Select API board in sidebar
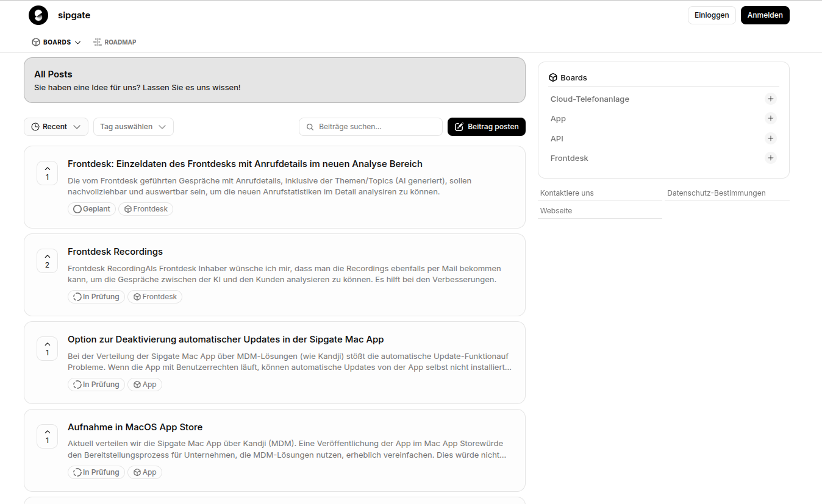This screenshot has height=504, width=822. click(557, 138)
